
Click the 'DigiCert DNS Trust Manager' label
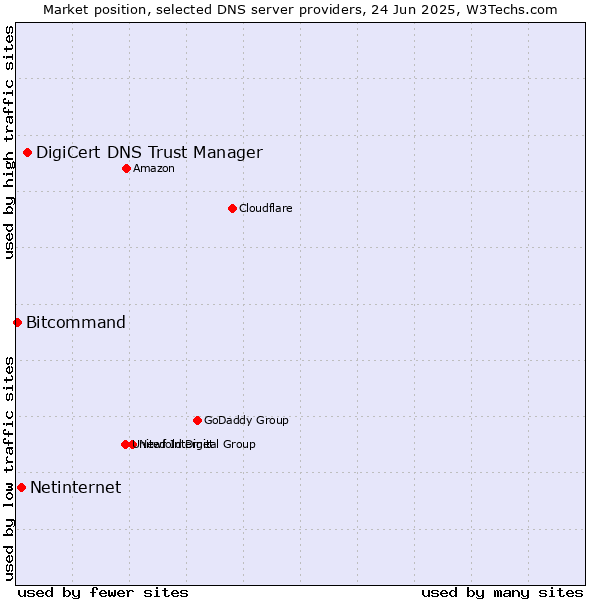click(149, 153)
